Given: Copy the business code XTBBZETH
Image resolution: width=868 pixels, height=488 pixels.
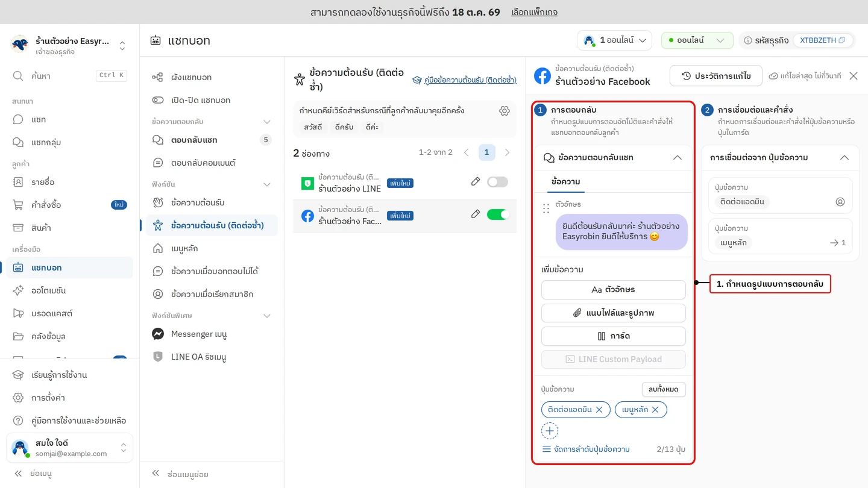Looking at the screenshot, I should pos(842,40).
